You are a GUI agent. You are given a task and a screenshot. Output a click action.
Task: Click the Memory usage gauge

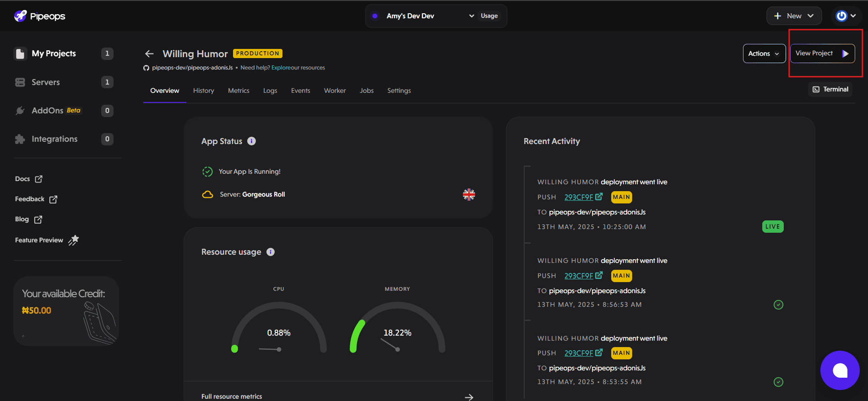397,327
